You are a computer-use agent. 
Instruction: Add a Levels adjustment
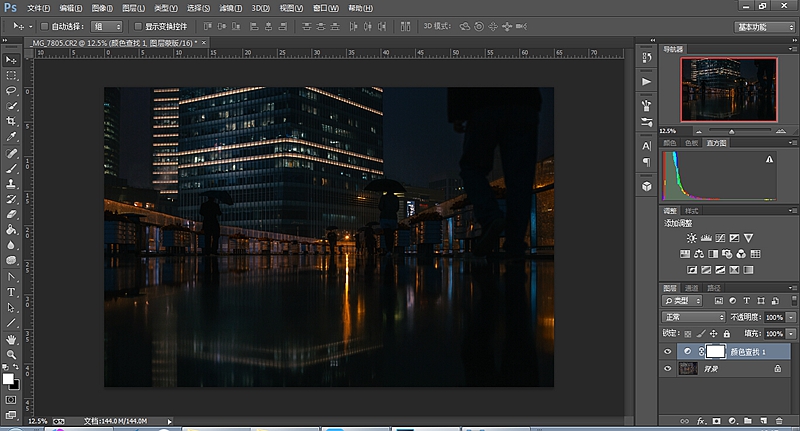[706, 238]
